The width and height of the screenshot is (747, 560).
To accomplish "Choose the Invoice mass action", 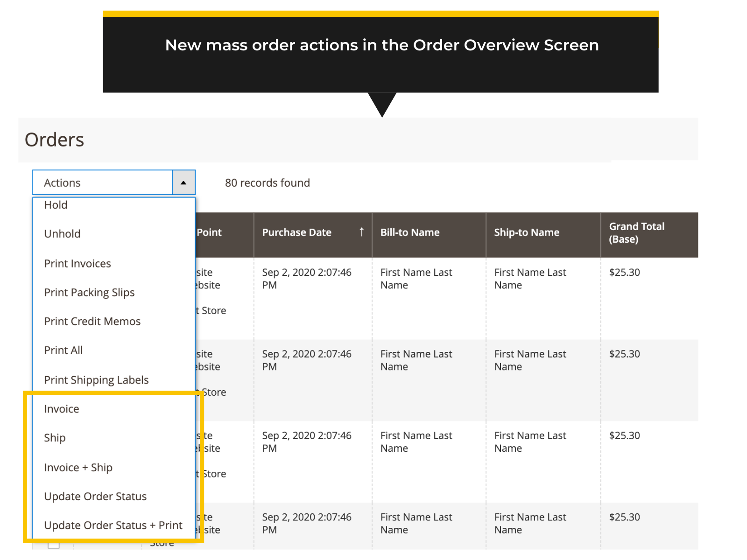I will (x=62, y=409).
